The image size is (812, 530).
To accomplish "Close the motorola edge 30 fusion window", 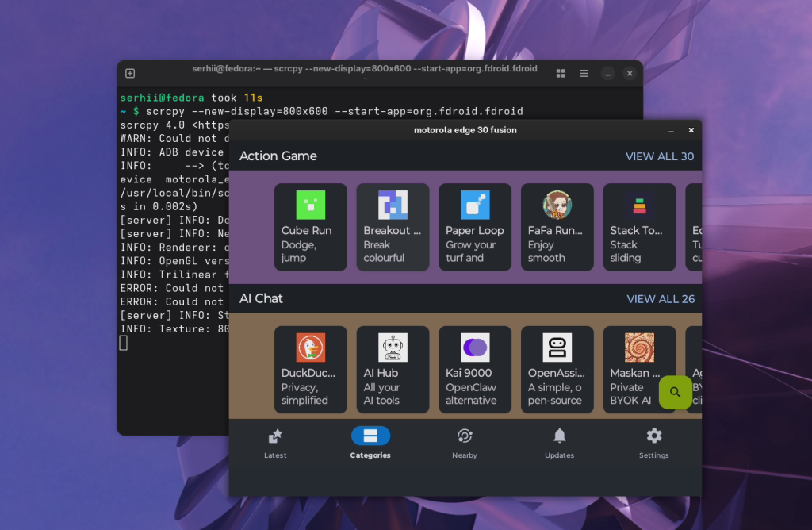I will pyautogui.click(x=691, y=131).
